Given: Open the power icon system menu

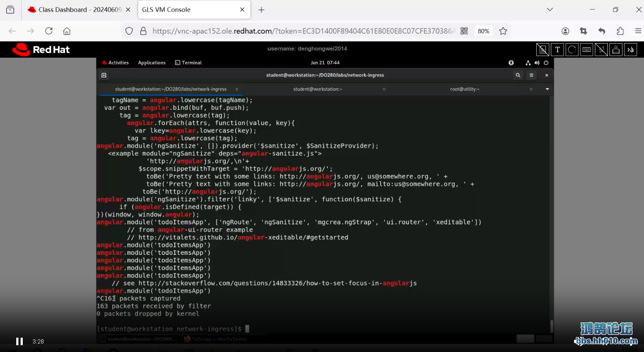Looking at the screenshot, I should pyautogui.click(x=546, y=63).
